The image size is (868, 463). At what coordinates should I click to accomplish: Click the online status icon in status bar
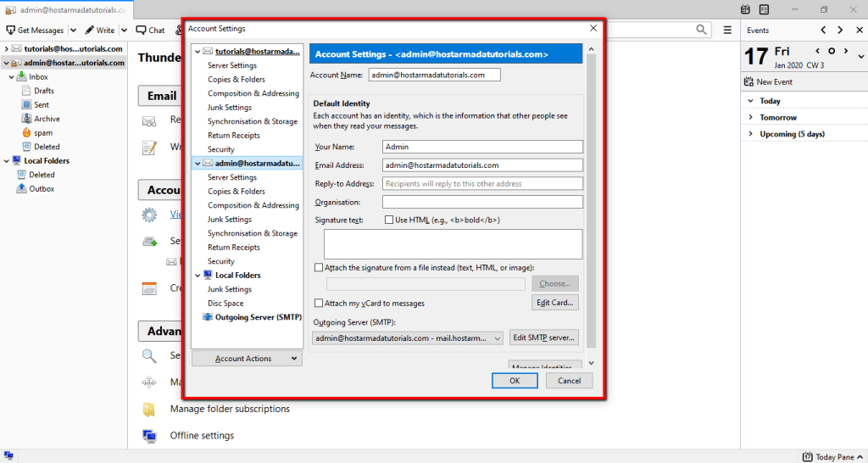point(8,456)
